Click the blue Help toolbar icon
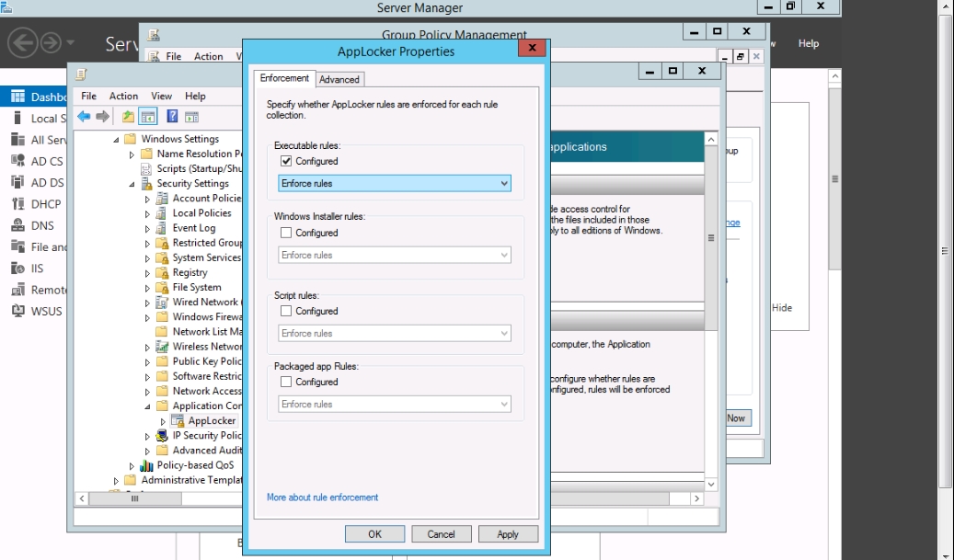This screenshot has width=954, height=560. click(x=171, y=117)
